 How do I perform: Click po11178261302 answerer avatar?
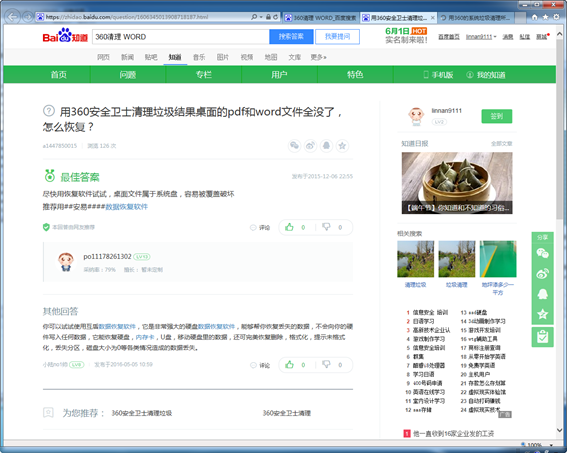(x=66, y=262)
